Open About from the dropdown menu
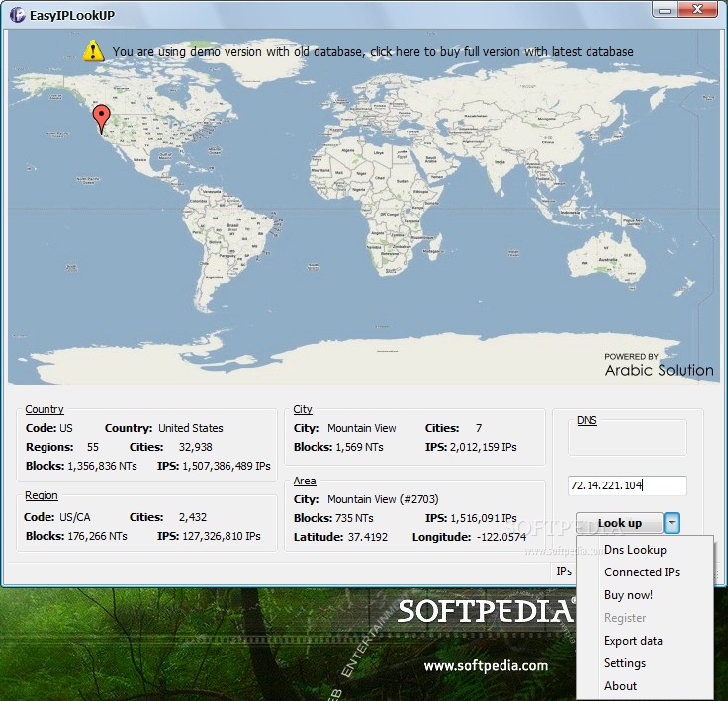Image resolution: width=728 pixels, height=701 pixels. [x=621, y=686]
